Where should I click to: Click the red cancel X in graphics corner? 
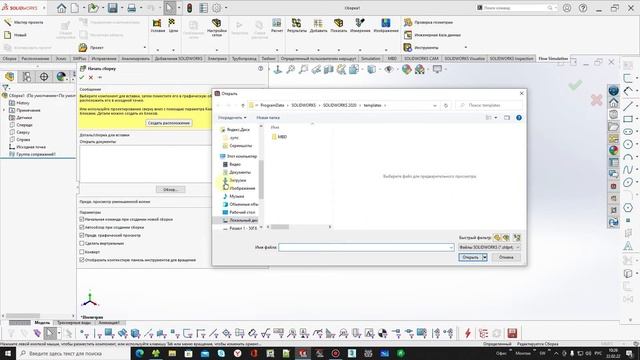point(596,100)
